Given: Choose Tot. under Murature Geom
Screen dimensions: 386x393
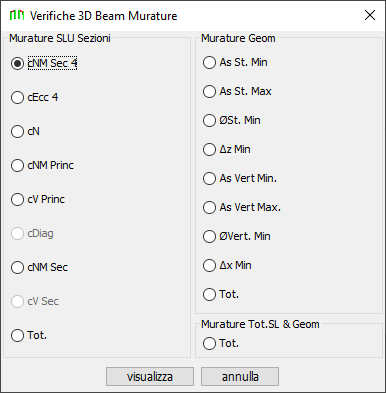Looking at the screenshot, I should tap(221, 294).
